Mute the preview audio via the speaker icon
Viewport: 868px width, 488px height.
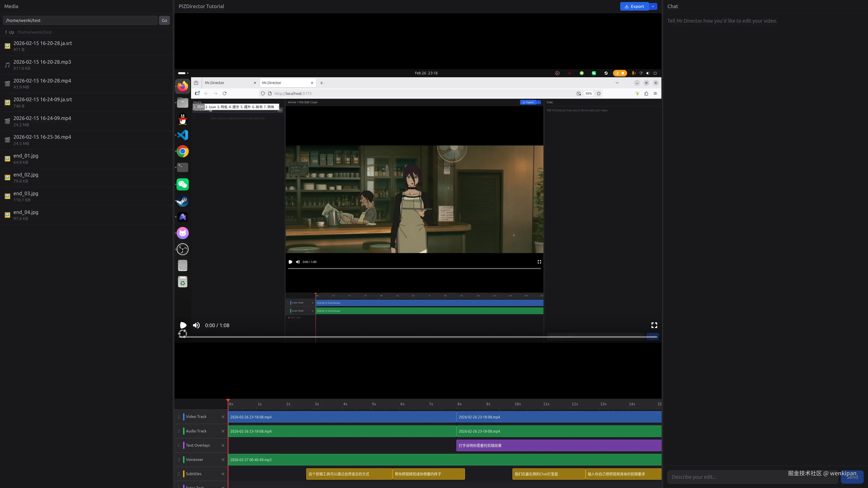tap(196, 325)
